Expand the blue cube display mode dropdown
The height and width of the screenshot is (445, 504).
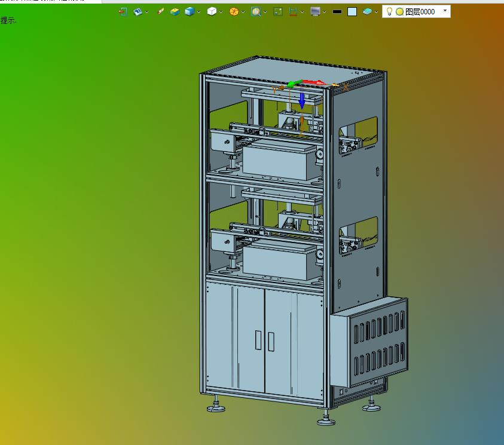pos(199,12)
